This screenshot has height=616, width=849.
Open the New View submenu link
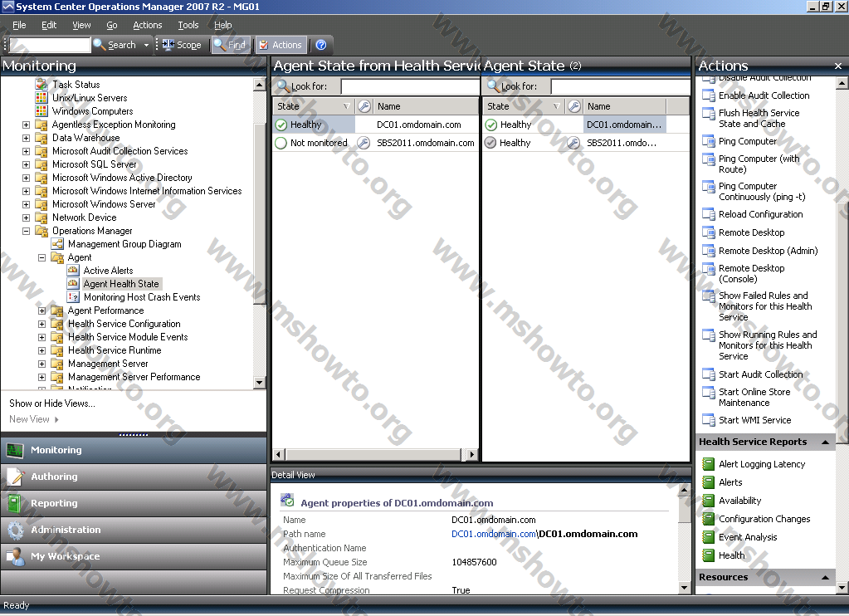[x=33, y=418]
